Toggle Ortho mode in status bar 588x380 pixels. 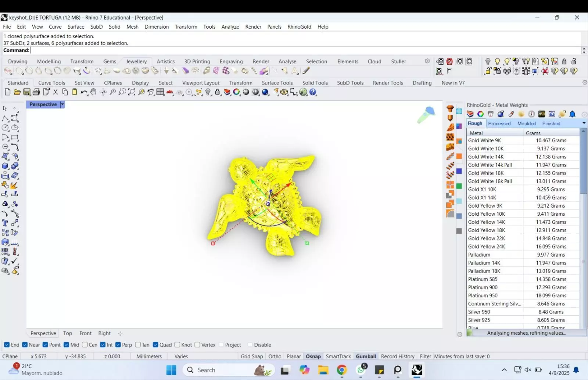pos(275,356)
